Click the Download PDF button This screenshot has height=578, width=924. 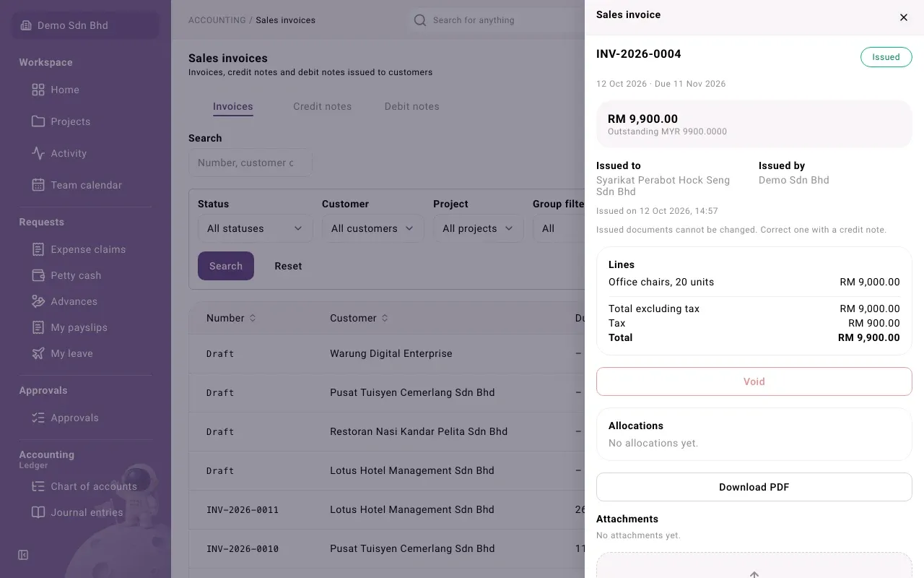click(x=754, y=487)
